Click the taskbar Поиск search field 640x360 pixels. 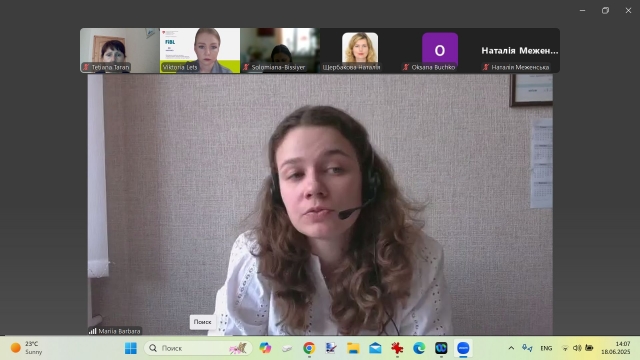pos(198,348)
